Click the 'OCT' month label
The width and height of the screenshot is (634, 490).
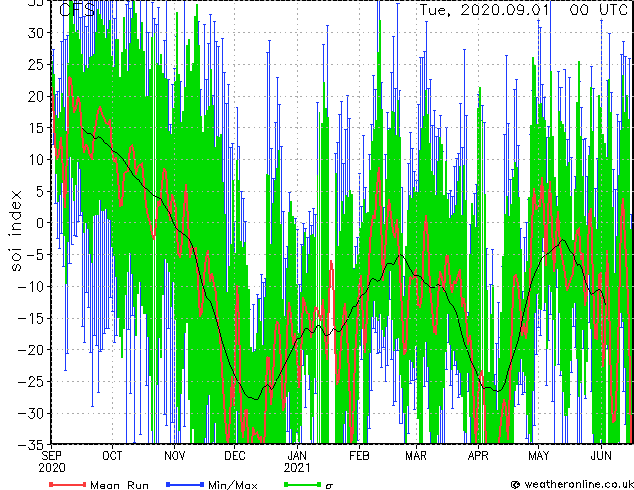pyautogui.click(x=112, y=456)
